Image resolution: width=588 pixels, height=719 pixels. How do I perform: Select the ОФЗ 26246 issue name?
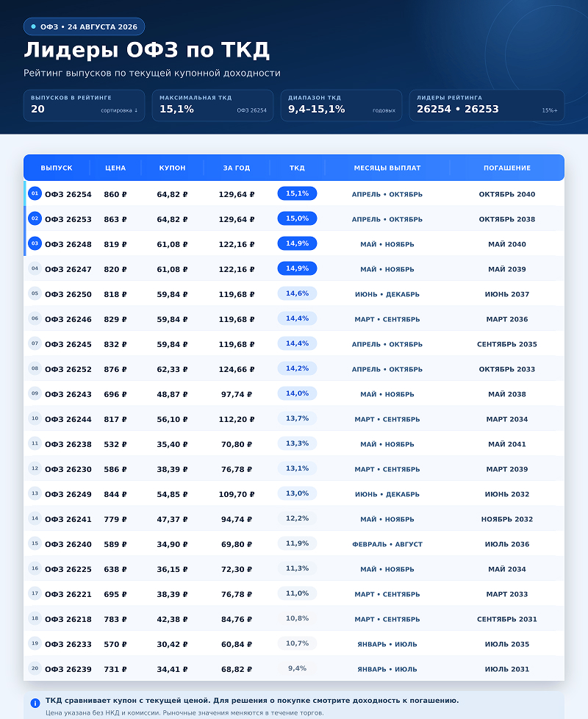68,319
